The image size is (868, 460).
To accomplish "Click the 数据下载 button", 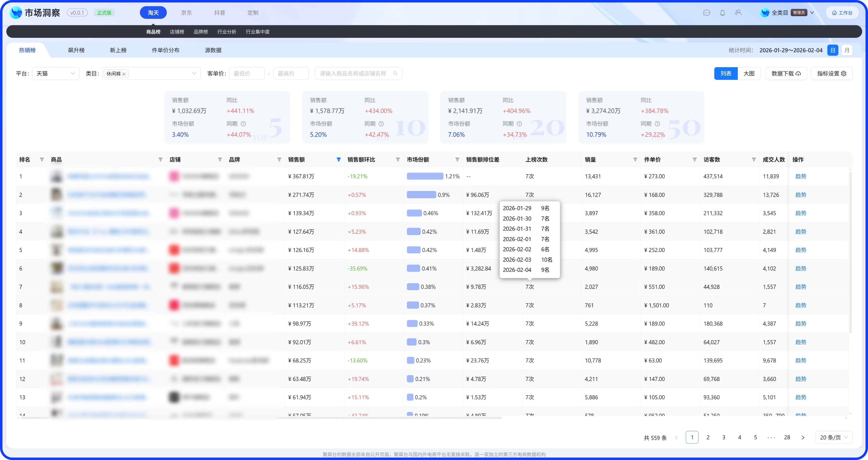I will 786,74.
